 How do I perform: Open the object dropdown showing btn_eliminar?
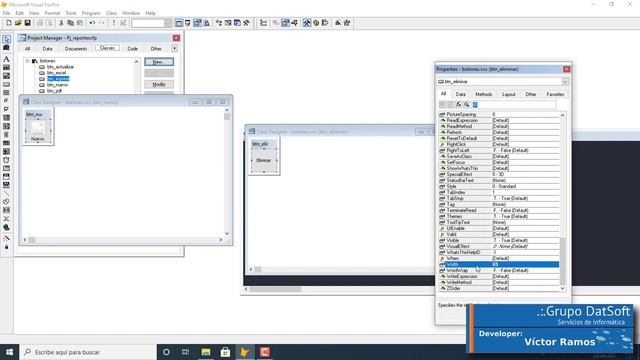tap(565, 82)
